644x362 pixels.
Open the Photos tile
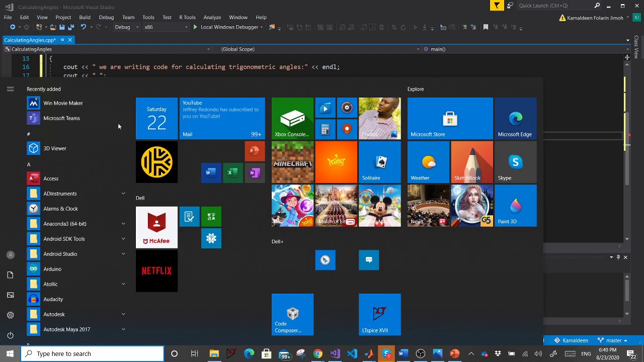click(380, 118)
